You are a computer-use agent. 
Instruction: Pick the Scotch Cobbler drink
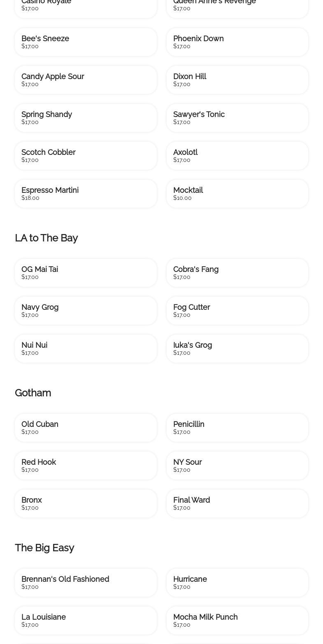[x=86, y=156]
